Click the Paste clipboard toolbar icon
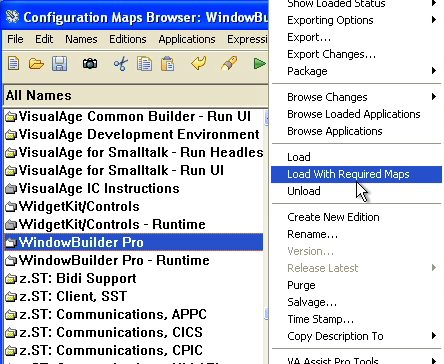The width and height of the screenshot is (444, 364). [167, 63]
